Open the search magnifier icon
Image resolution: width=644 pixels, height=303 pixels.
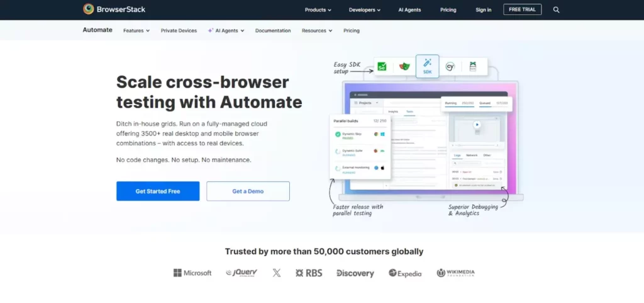pos(556,10)
